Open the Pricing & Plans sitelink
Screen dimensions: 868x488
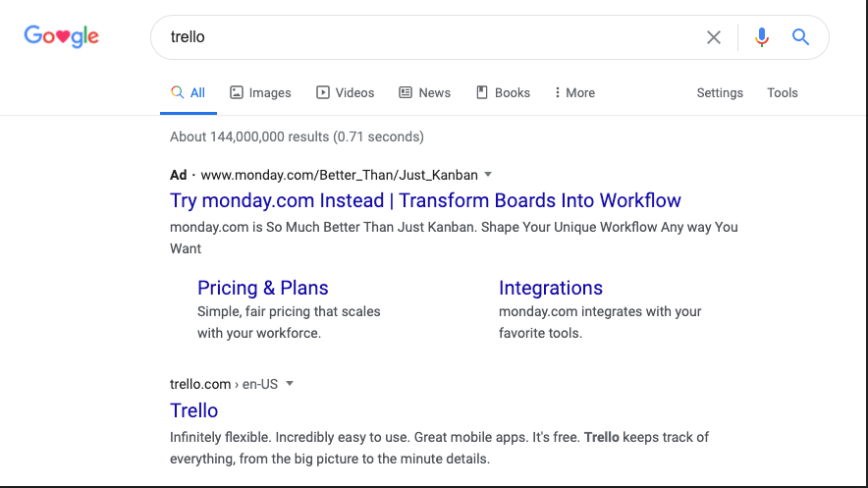(x=263, y=288)
